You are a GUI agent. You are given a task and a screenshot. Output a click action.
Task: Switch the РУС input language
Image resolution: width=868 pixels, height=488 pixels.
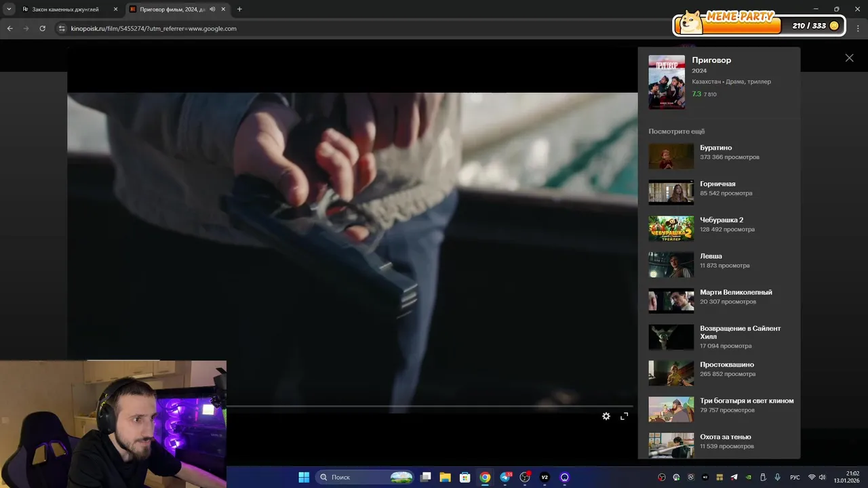pyautogui.click(x=795, y=477)
